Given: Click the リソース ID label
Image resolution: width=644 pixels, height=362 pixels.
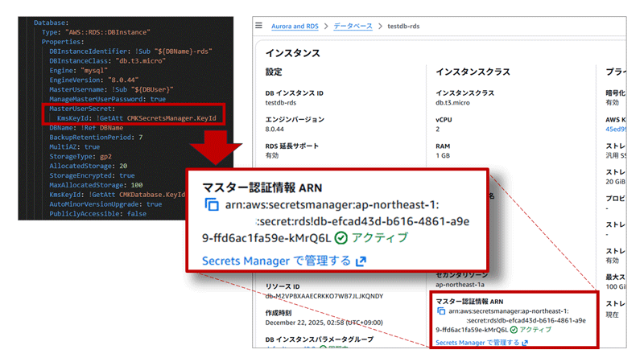Looking at the screenshot, I should tap(283, 286).
